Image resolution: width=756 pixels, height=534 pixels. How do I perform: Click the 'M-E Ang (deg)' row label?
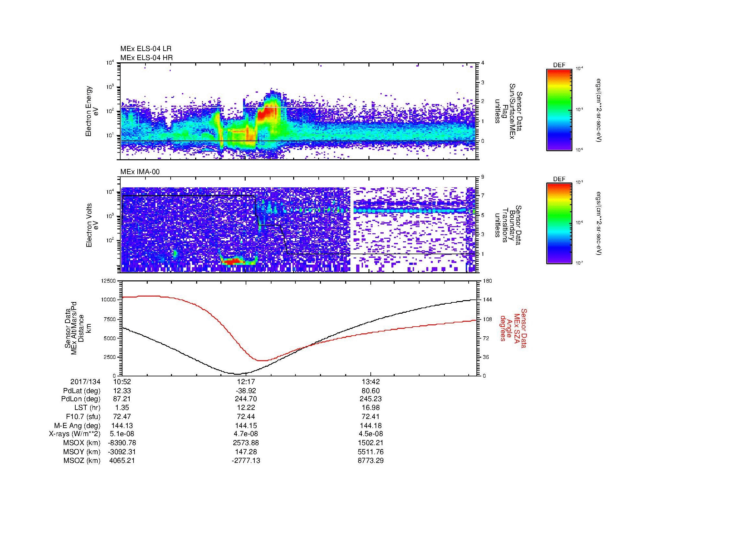[77, 425]
